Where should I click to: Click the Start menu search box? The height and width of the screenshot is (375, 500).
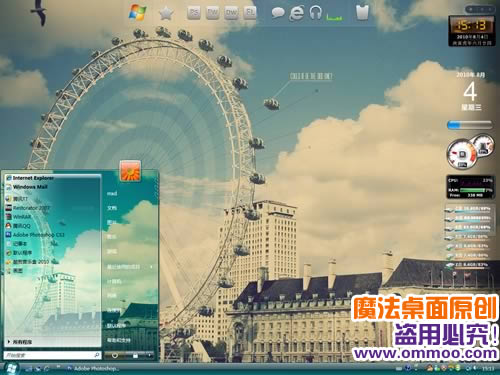click(x=52, y=355)
